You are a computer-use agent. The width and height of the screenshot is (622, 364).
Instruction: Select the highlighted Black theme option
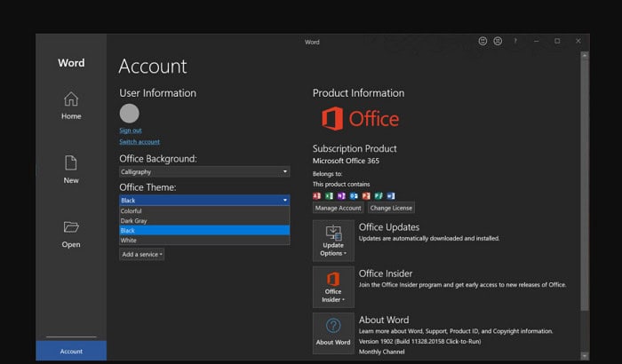[204, 230]
